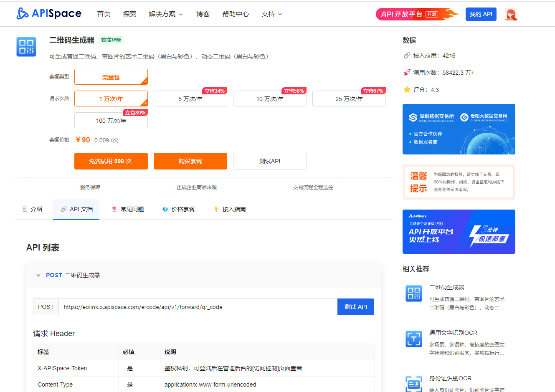
Task: Click the star rating icon
Action: coord(407,90)
